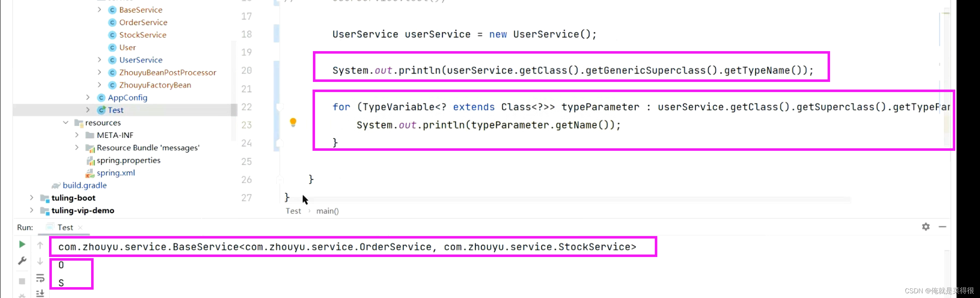Click main() breadcrumb in editor
The height and width of the screenshot is (298, 980).
click(x=327, y=211)
